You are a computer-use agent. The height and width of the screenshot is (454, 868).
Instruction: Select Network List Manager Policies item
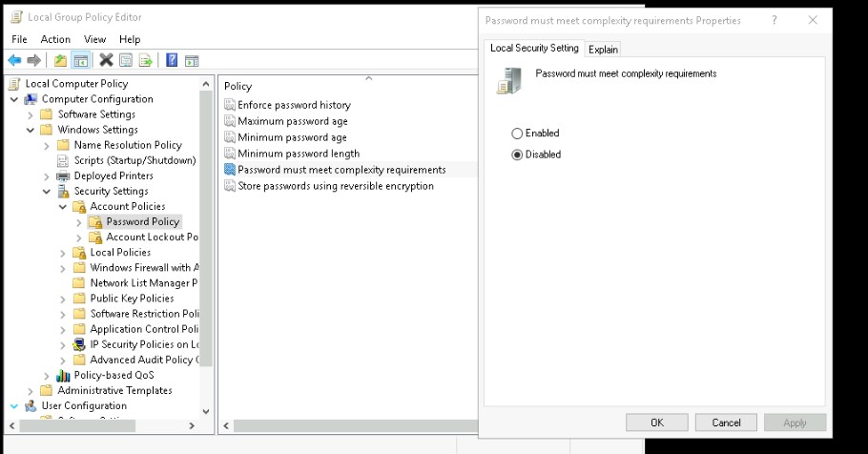pos(144,283)
